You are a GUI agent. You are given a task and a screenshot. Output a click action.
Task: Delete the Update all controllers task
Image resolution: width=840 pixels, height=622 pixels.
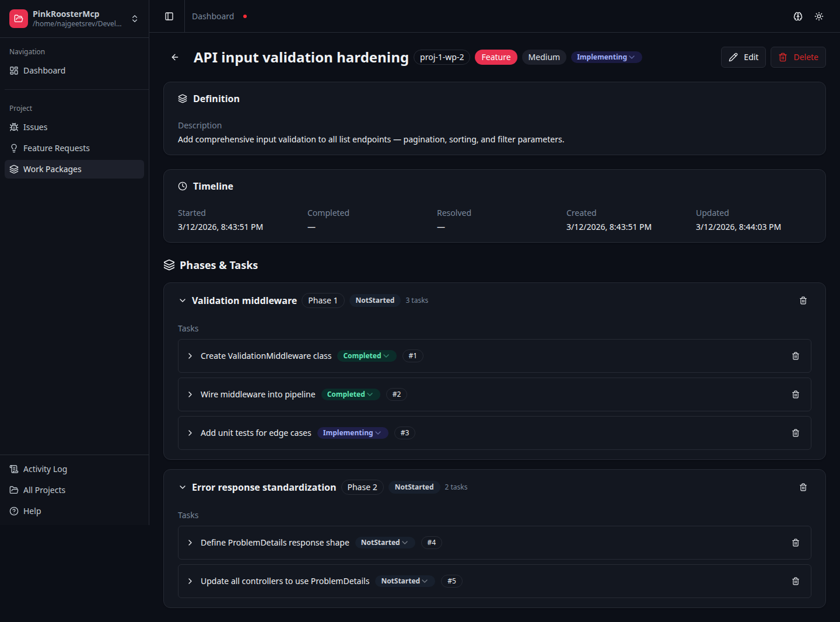[796, 581]
